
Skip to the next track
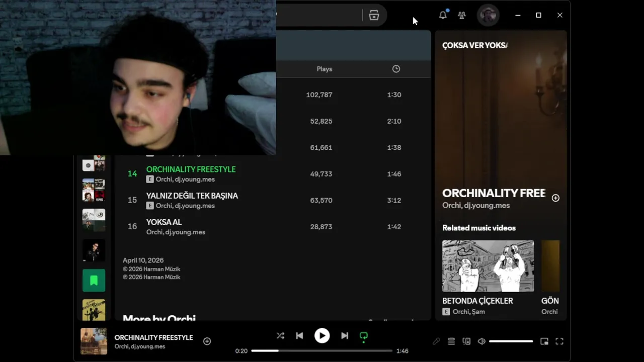pos(345,336)
